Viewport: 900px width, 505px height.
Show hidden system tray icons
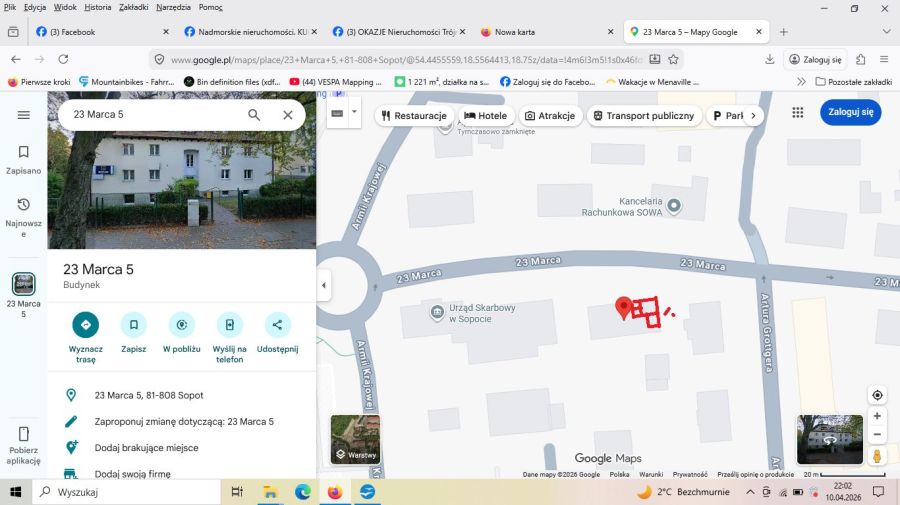pos(750,492)
